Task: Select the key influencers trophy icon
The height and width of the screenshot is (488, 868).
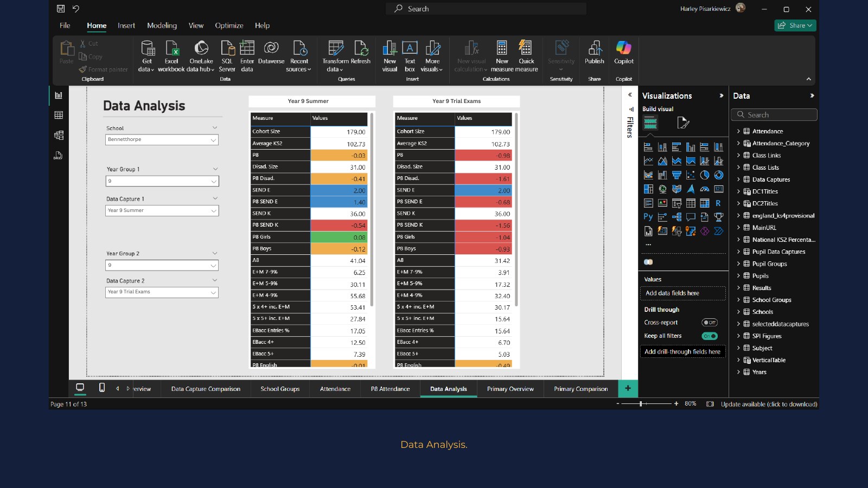Action: 718,217
